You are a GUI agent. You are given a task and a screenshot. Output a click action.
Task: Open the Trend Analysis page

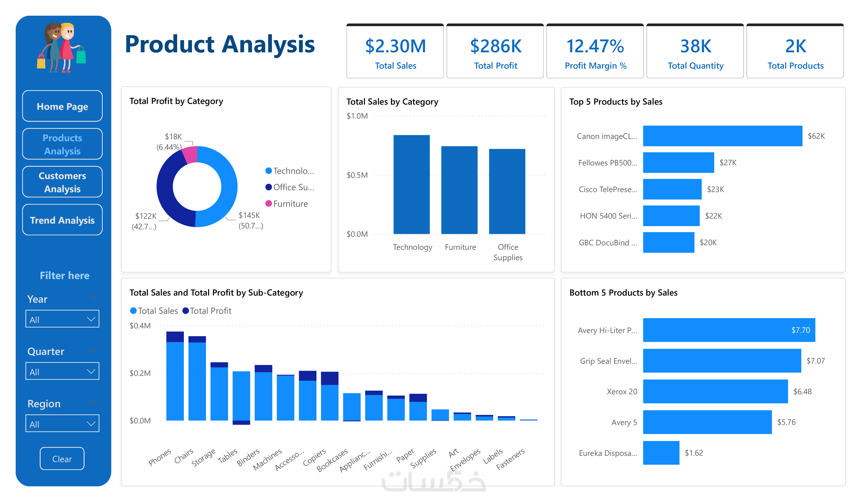click(x=62, y=220)
